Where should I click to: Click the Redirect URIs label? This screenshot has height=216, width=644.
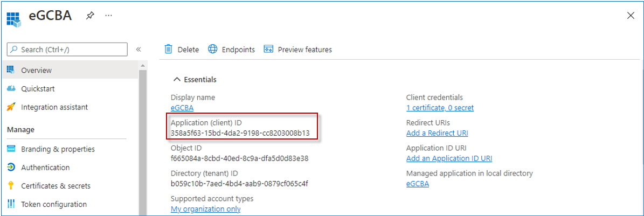click(x=428, y=123)
